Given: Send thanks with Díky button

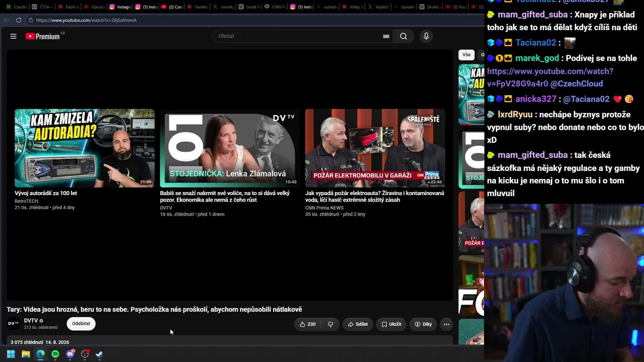Looking at the screenshot, I should (x=423, y=324).
